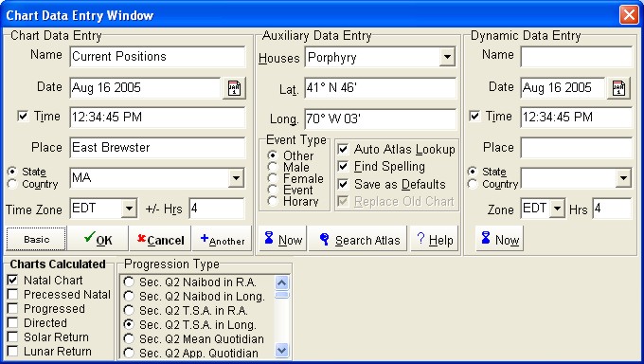This screenshot has width=644, height=364.
Task: Add Another chart entry
Action: (x=222, y=239)
